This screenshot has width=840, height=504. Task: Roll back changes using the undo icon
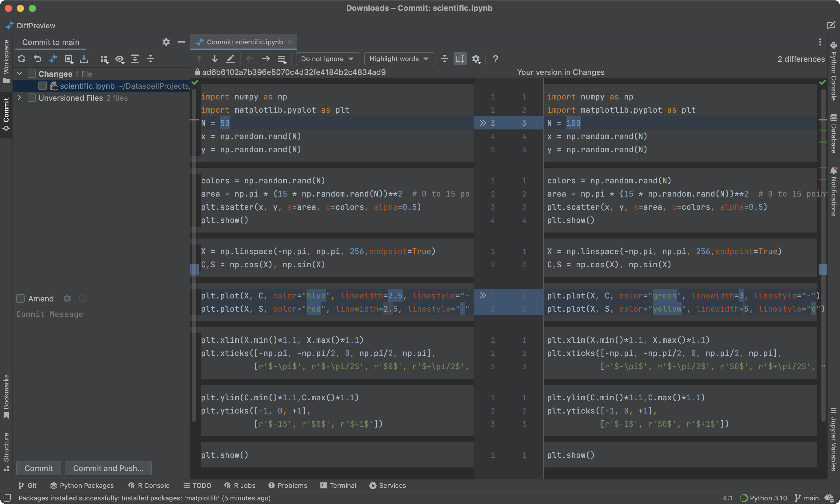[x=37, y=59]
